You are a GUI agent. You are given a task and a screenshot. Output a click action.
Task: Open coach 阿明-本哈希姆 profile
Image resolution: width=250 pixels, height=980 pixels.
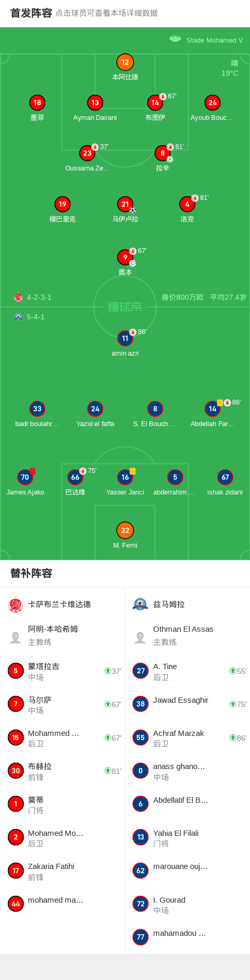tap(63, 635)
